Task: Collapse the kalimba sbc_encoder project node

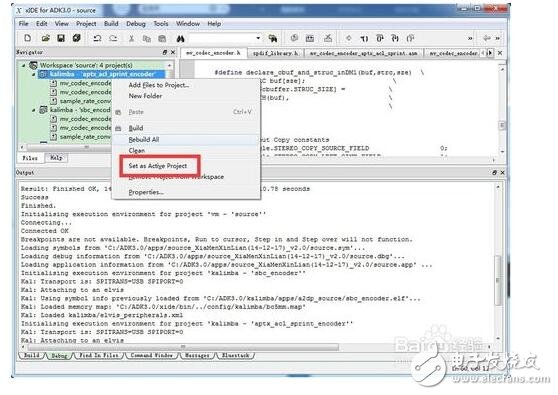Action: tap(34, 110)
